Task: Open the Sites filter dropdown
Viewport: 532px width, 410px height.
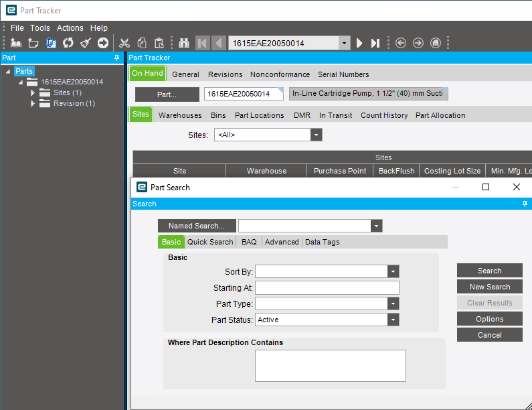Action: [x=317, y=135]
